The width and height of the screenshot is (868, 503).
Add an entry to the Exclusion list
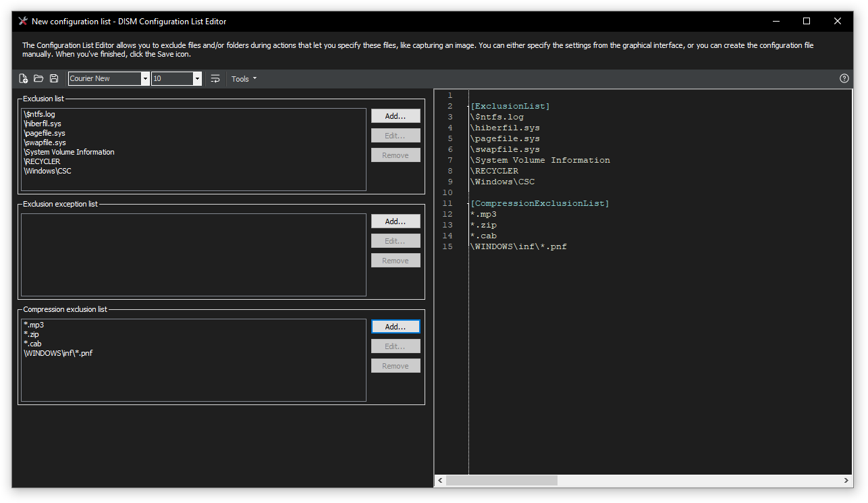[x=395, y=116]
